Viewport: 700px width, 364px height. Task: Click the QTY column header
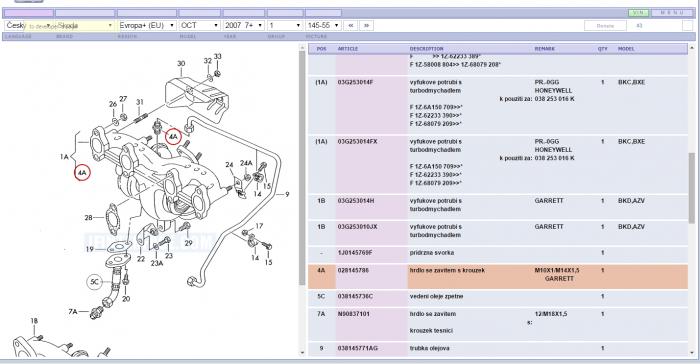(603, 49)
